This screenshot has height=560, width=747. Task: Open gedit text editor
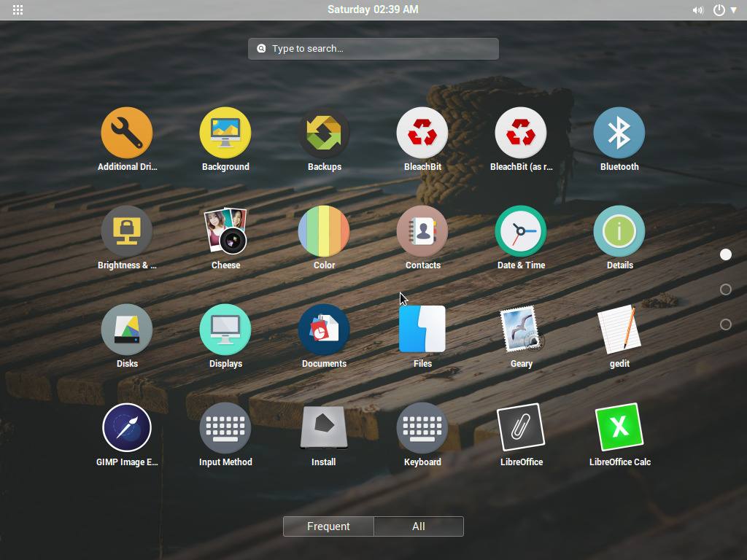(x=619, y=329)
